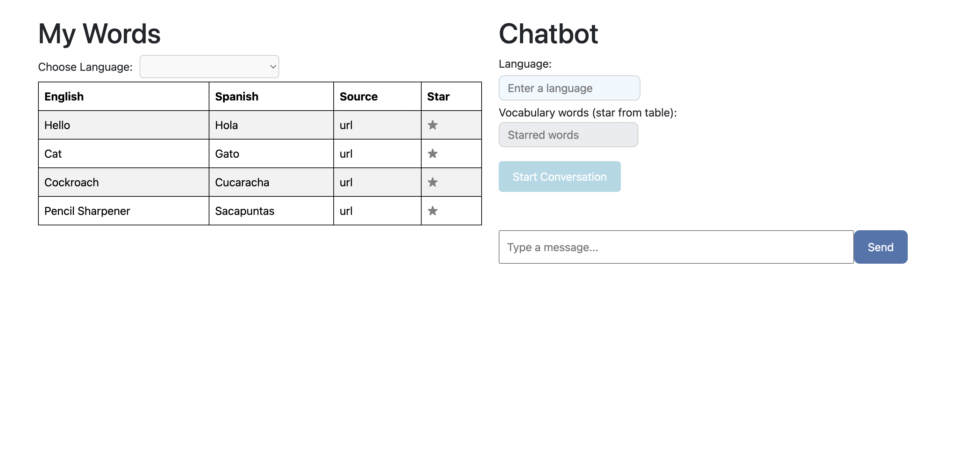Open the url source for Pencil Sharpener
Image resolution: width=980 pixels, height=450 pixels.
click(x=346, y=211)
